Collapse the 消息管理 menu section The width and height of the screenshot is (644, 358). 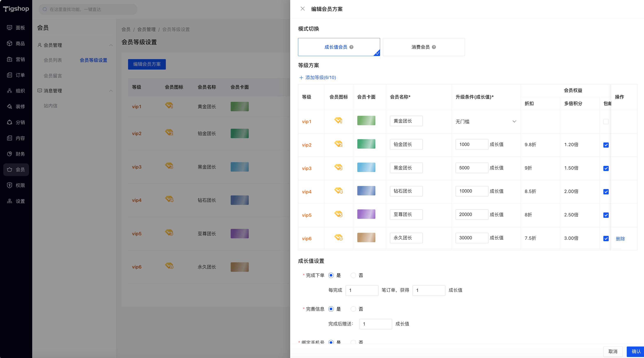click(111, 91)
